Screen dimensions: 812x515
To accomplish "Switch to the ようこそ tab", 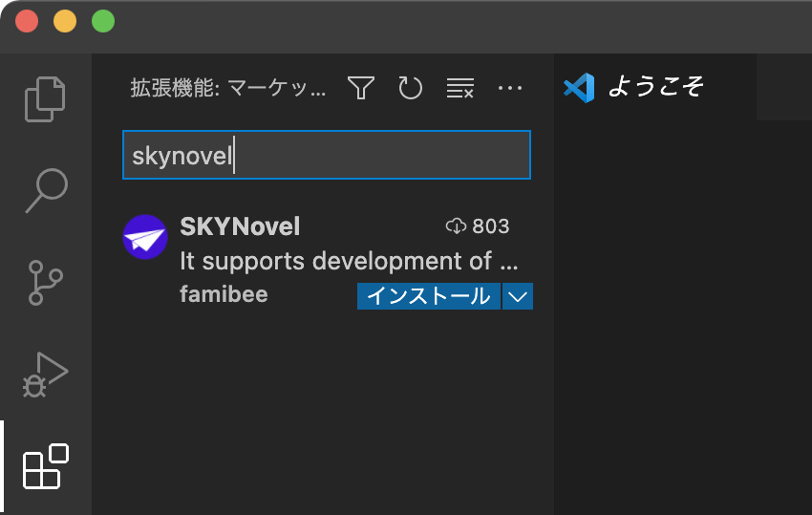I will point(655,87).
